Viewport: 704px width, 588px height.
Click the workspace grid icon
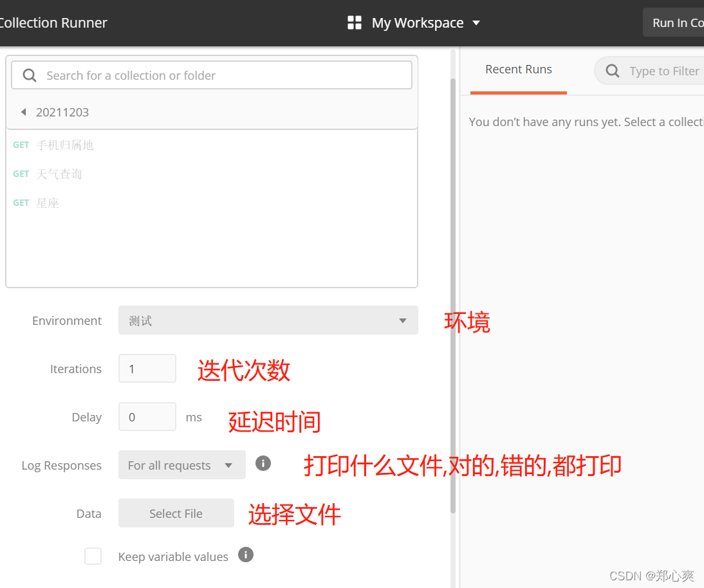(x=354, y=23)
